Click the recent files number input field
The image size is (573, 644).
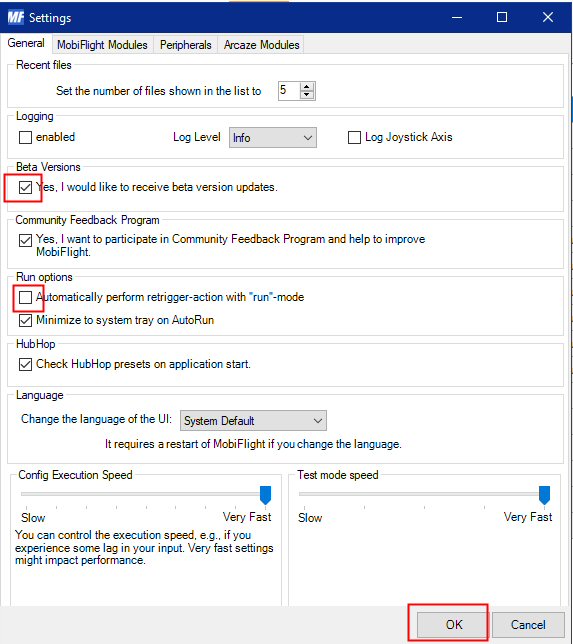click(x=289, y=91)
